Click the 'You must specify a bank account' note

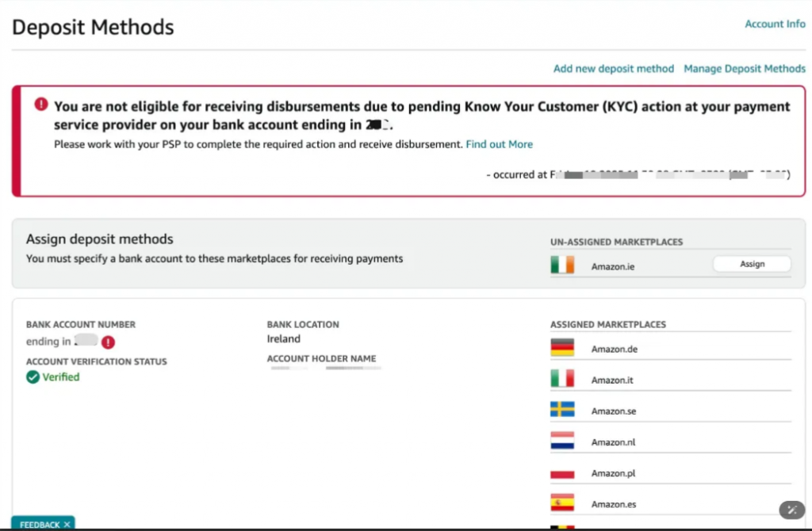point(214,258)
